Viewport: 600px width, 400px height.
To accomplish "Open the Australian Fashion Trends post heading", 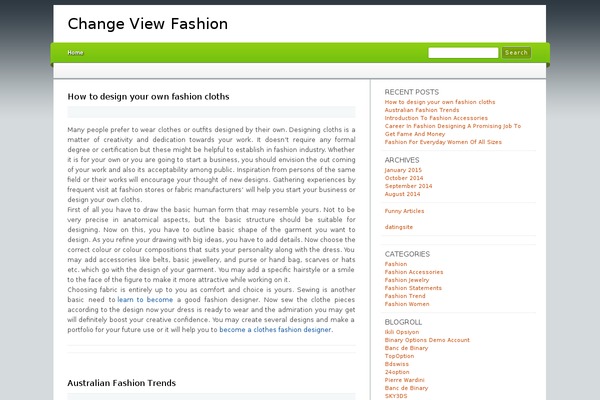I will tap(122, 383).
